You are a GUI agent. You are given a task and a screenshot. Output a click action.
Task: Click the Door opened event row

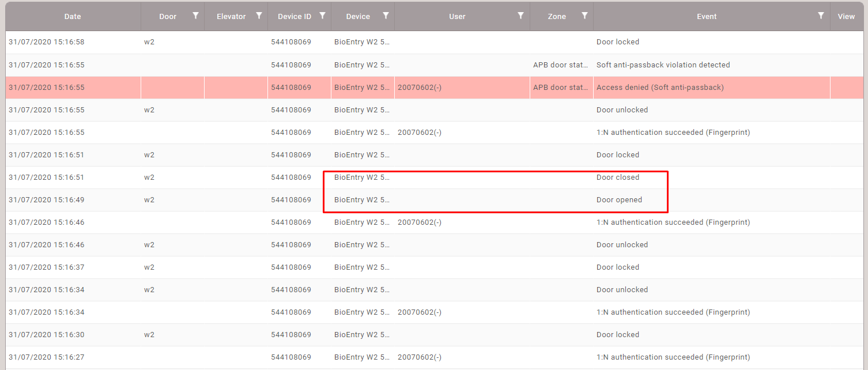619,200
